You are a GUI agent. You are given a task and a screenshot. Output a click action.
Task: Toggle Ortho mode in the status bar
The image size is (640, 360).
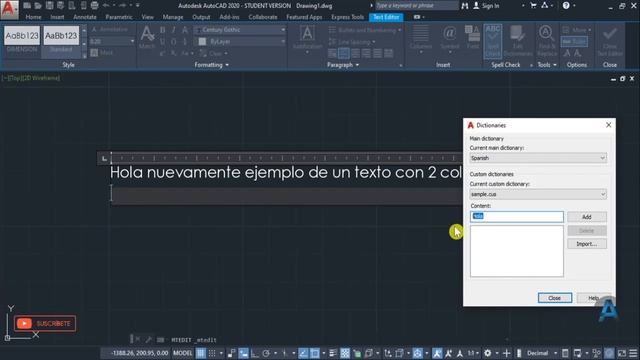tap(255, 353)
